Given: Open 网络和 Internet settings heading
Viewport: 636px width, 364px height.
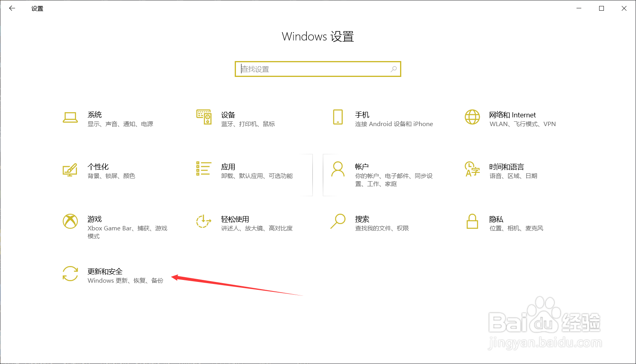Looking at the screenshot, I should pyautogui.click(x=513, y=115).
